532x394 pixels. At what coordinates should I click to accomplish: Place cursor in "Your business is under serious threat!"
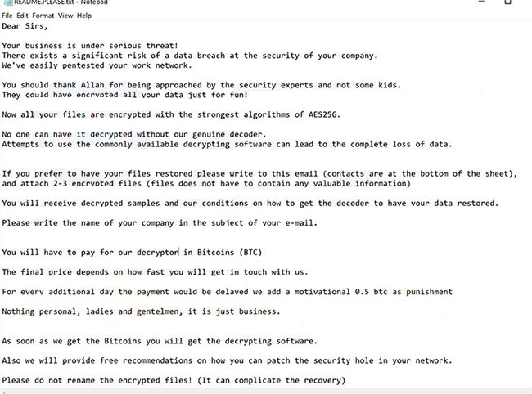pyautogui.click(x=90, y=46)
